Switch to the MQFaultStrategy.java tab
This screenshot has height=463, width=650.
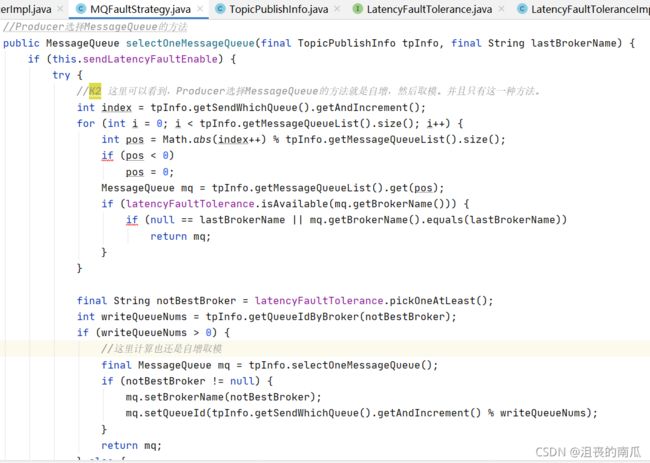click(140, 9)
